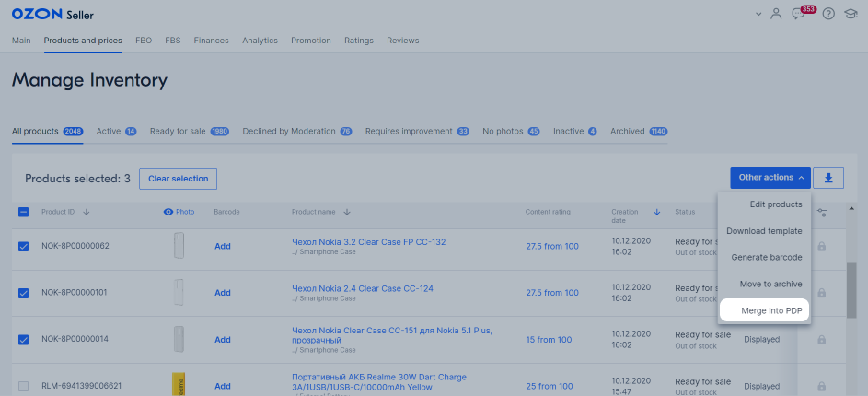Open Чехол Nokia 2.4 Clear Case CC-124

(x=363, y=288)
